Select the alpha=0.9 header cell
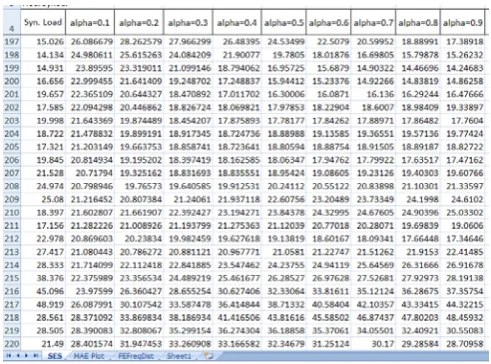The width and height of the screenshot is (491, 364). (x=463, y=22)
